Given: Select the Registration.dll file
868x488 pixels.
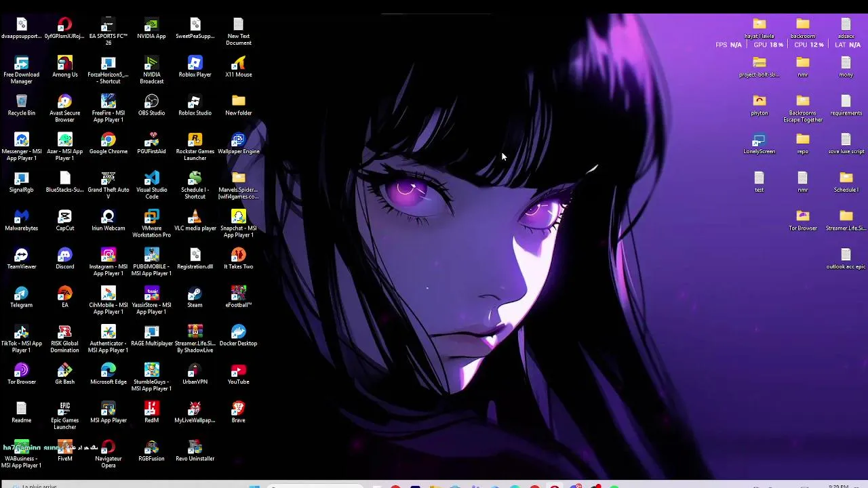Looking at the screenshot, I should 195,260.
